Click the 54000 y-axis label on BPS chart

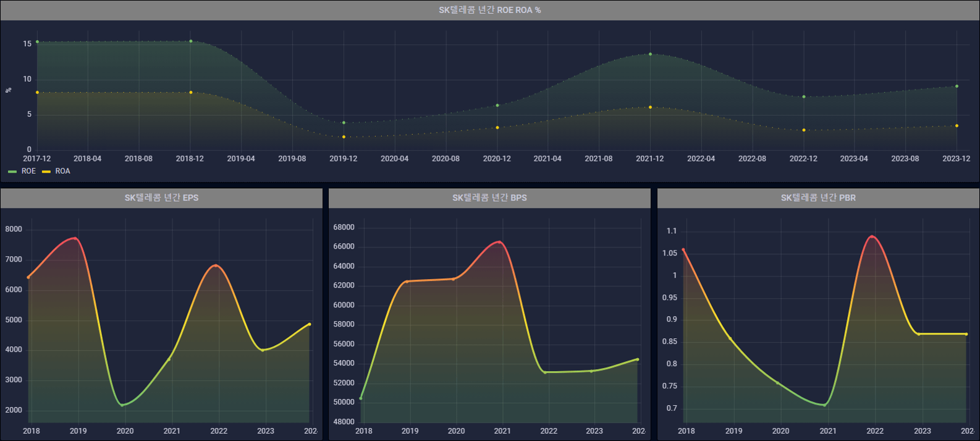(344, 364)
